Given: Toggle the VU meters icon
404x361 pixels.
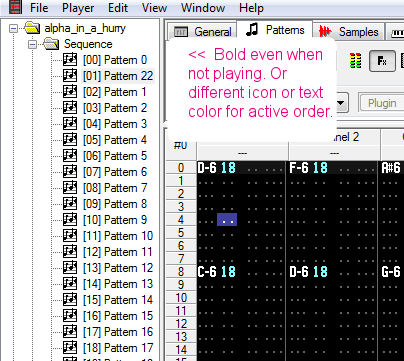Looking at the screenshot, I should click(355, 61).
